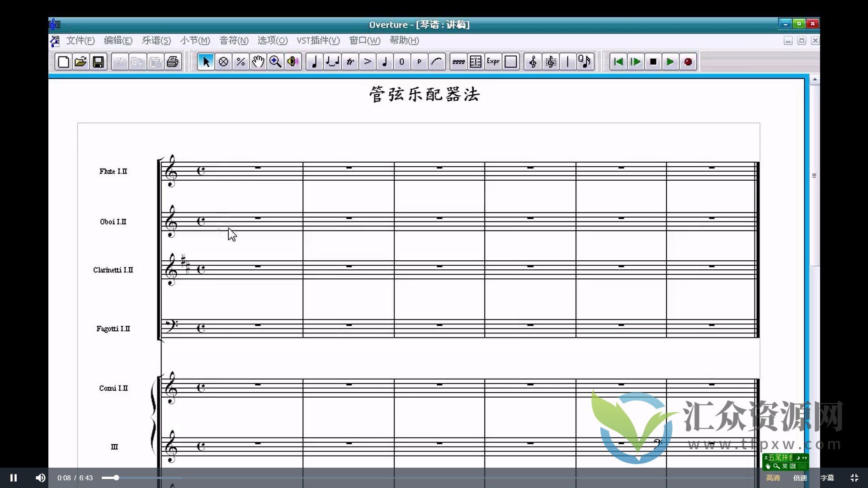Click the 字幕 subtitles button
The height and width of the screenshot is (488, 868).
(827, 478)
